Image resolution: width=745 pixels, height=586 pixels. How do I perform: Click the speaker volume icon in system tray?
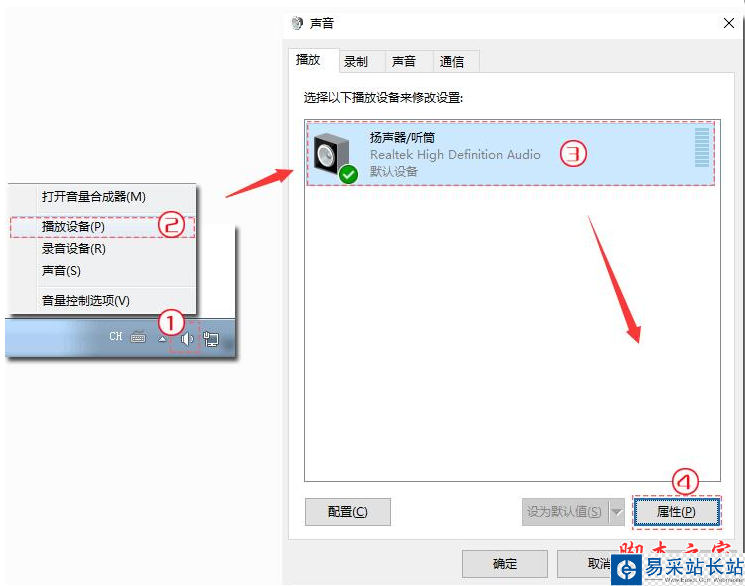tap(187, 339)
